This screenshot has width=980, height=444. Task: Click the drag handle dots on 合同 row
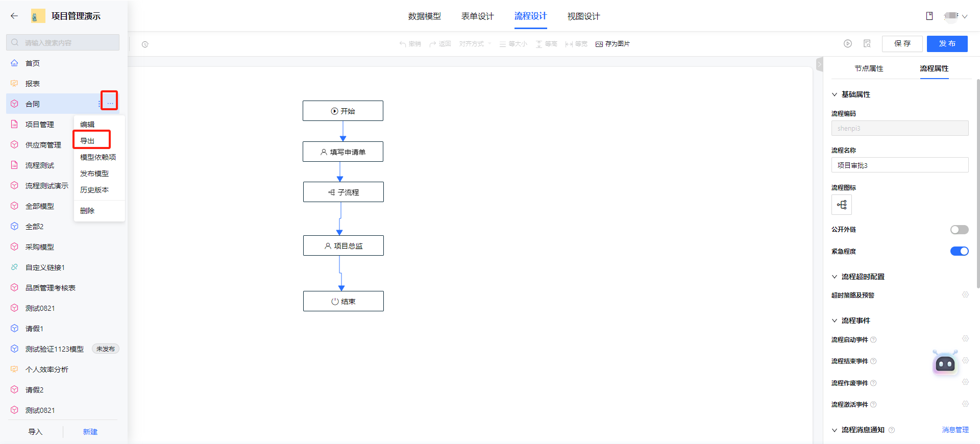(x=99, y=104)
